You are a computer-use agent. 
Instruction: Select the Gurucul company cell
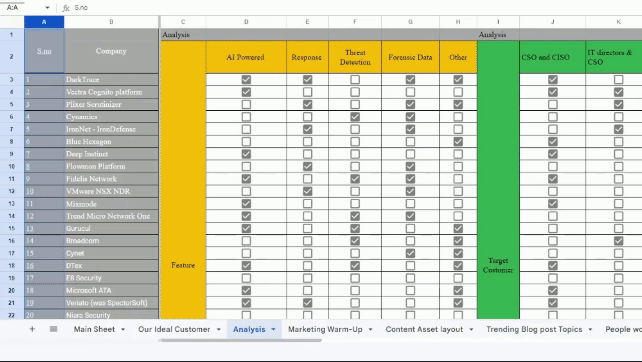pos(111,229)
